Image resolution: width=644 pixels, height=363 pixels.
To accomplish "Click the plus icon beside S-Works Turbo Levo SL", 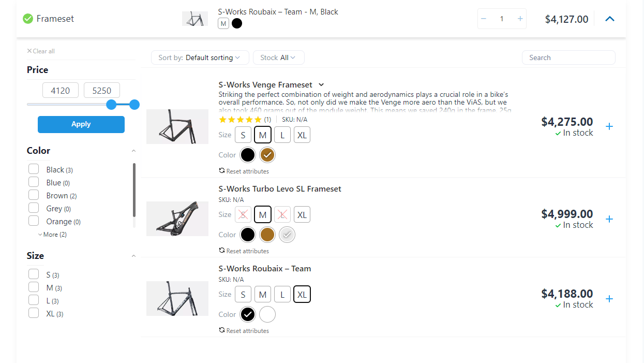I will [x=609, y=219].
